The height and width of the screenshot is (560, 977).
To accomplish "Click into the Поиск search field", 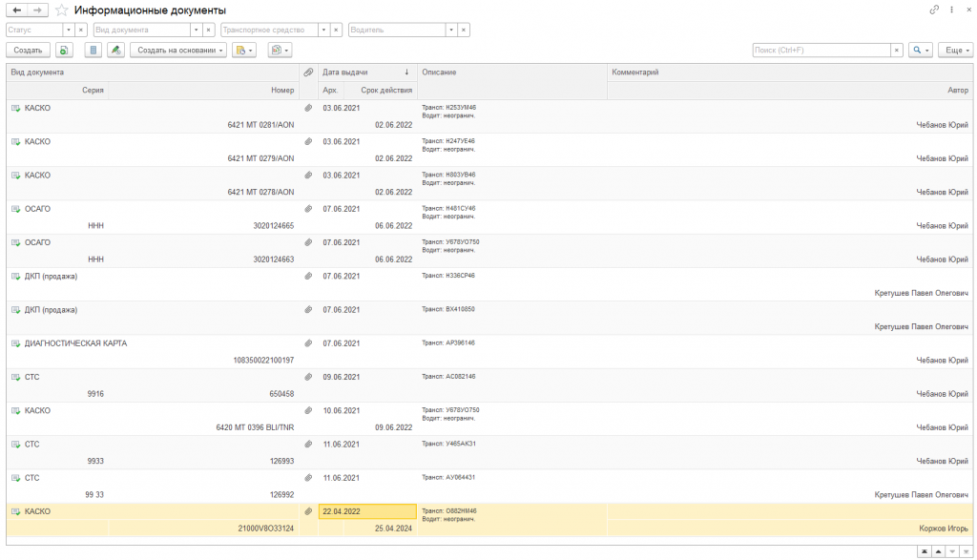I will [821, 50].
